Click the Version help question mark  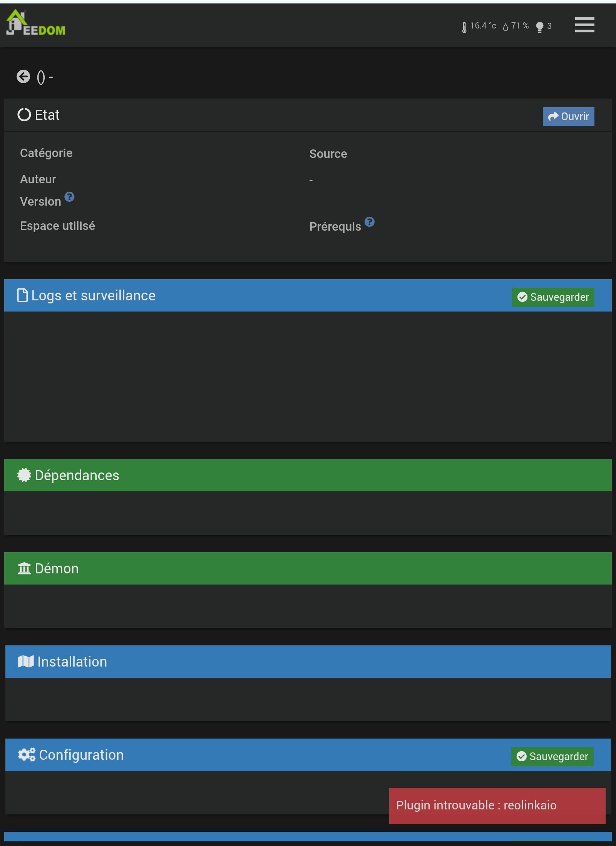coord(69,197)
